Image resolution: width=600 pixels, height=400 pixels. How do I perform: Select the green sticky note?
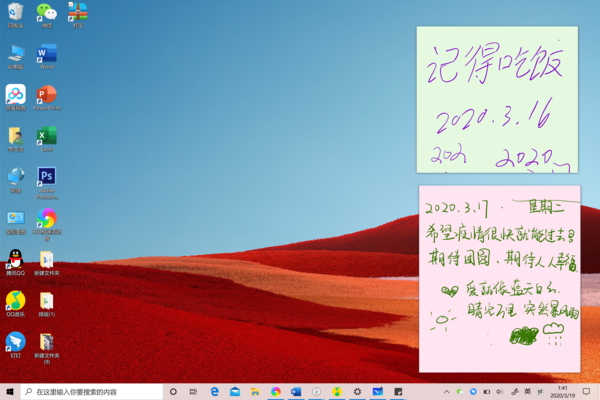(497, 100)
